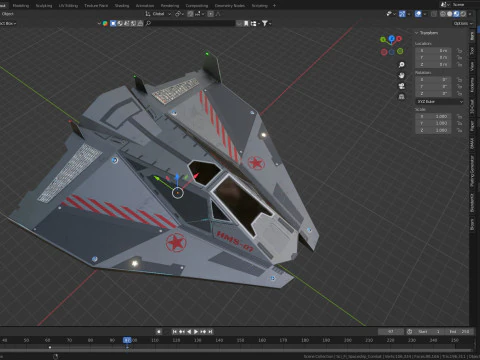Switch to Sculpting workspace tab
Image resolution: width=480 pixels, height=360 pixels.
click(44, 6)
